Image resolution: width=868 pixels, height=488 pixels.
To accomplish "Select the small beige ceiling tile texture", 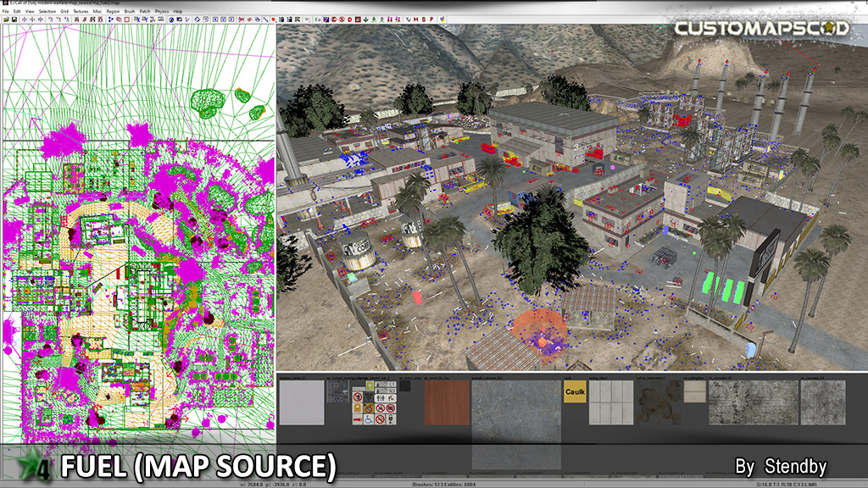I will [695, 391].
